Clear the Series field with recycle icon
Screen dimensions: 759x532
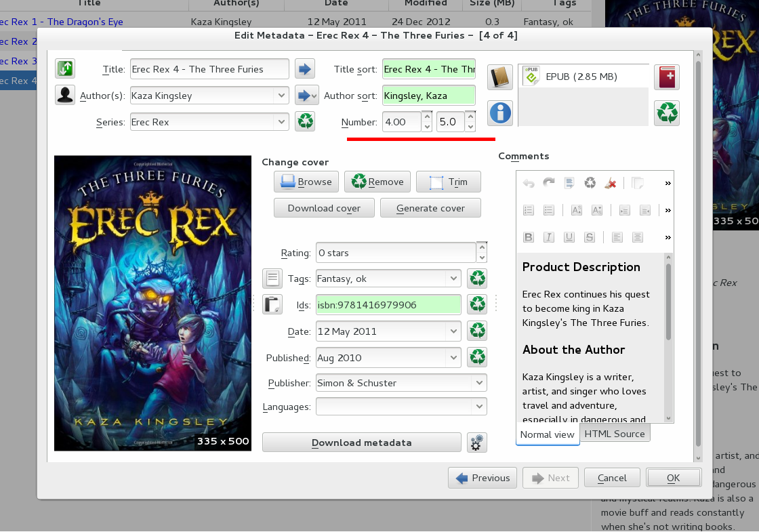pyautogui.click(x=306, y=121)
